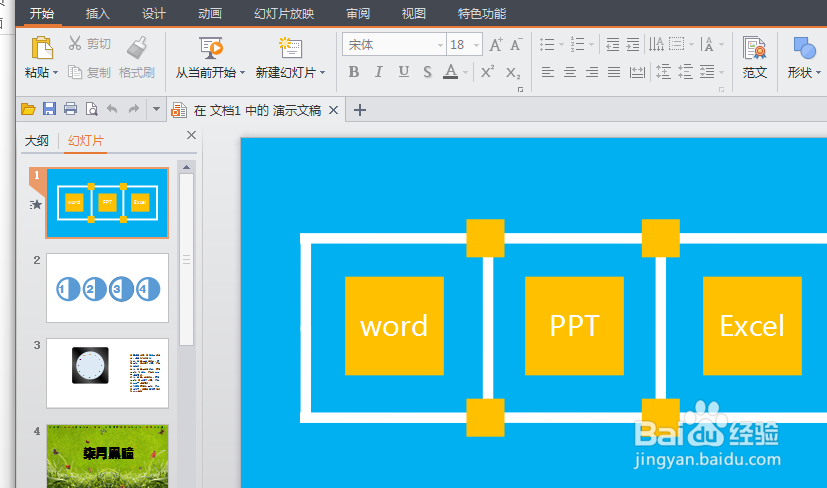
Task: Expand From Current Start dropdown arrow
Action: [242, 72]
